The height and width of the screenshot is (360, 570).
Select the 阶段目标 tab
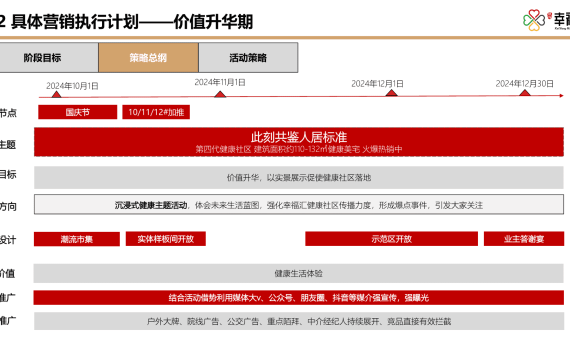tap(49, 57)
